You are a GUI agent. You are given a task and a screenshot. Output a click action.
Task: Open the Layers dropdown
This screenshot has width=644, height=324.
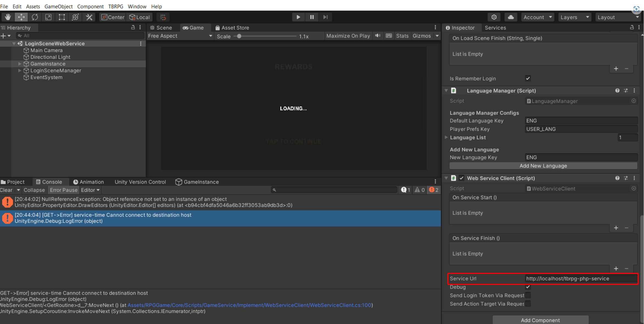pyautogui.click(x=575, y=17)
